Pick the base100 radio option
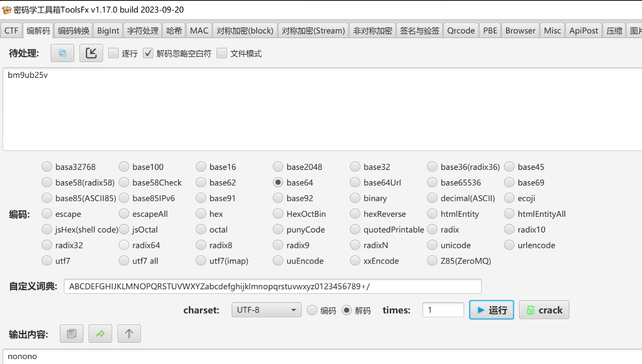The image size is (642, 364). (124, 167)
